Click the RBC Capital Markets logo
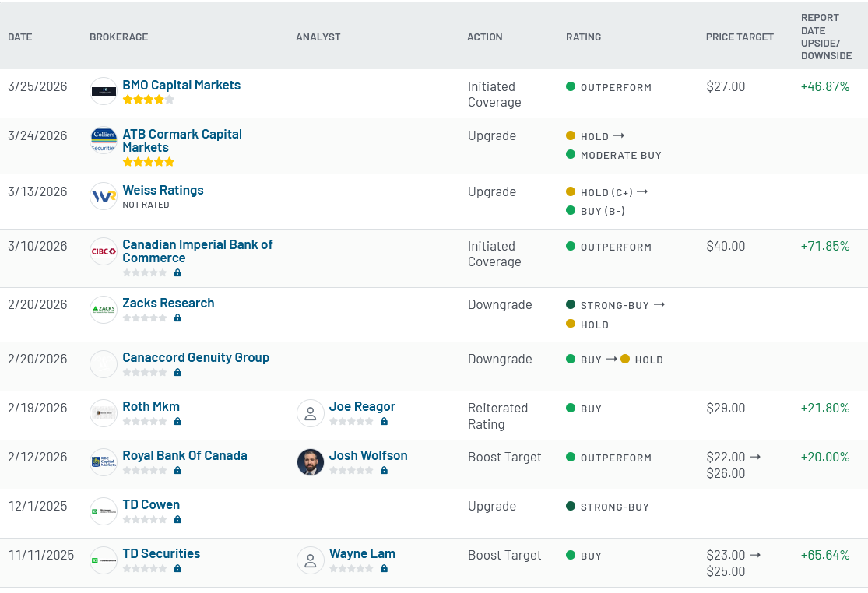868x593 pixels. [x=104, y=462]
